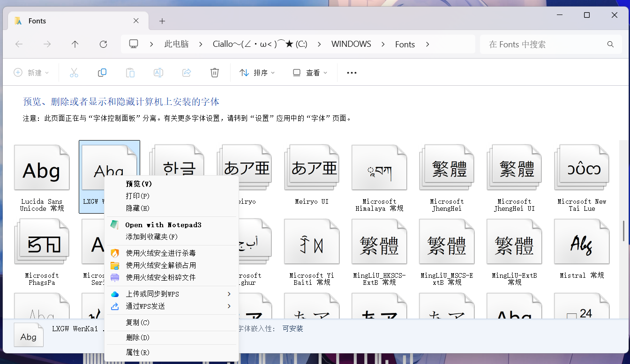The height and width of the screenshot is (364, 630).
Task: Click the Abg preview icon in details pane
Action: 29,334
